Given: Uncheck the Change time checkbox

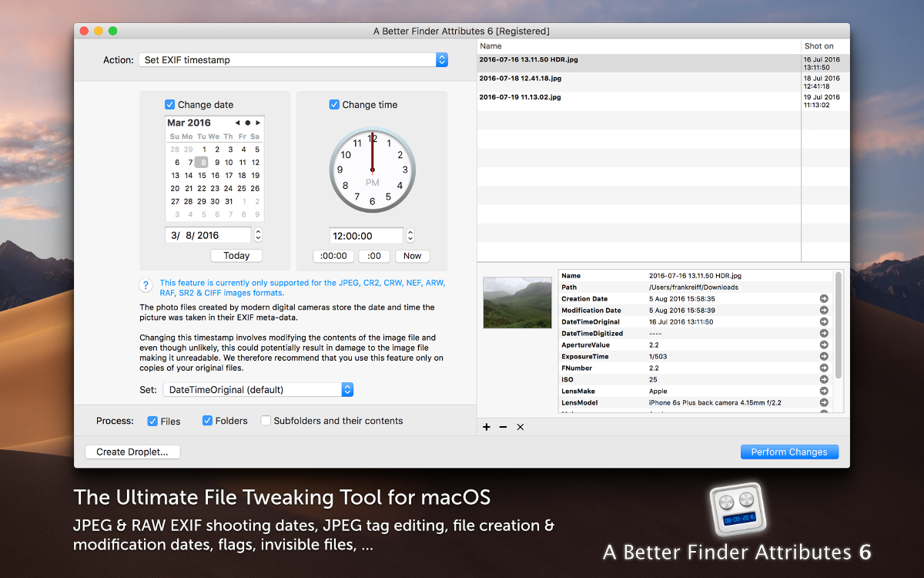Looking at the screenshot, I should point(334,105).
